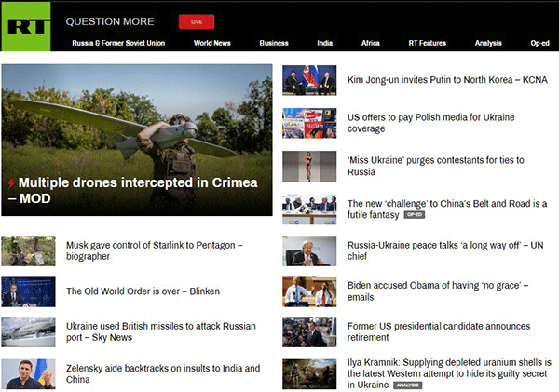Open 'Miss Ukraine purges contestants' article
559x392 pixels.
436,166
